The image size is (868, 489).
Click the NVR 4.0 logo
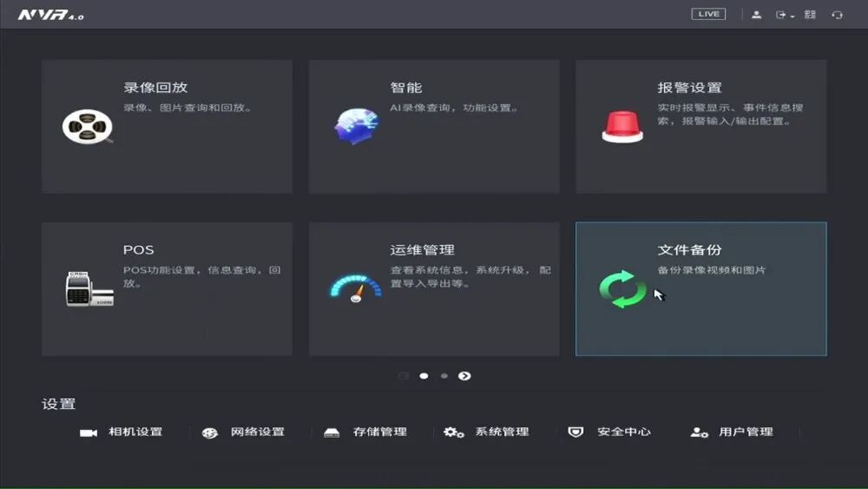pyautogui.click(x=51, y=15)
